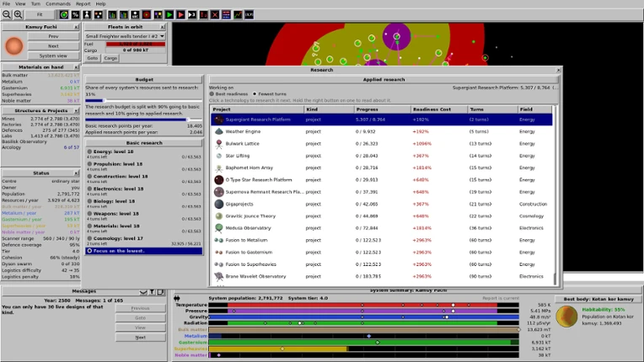Click the percent sign toolbar icon
Image resolution: width=644 pixels, height=362 pixels.
[75, 15]
